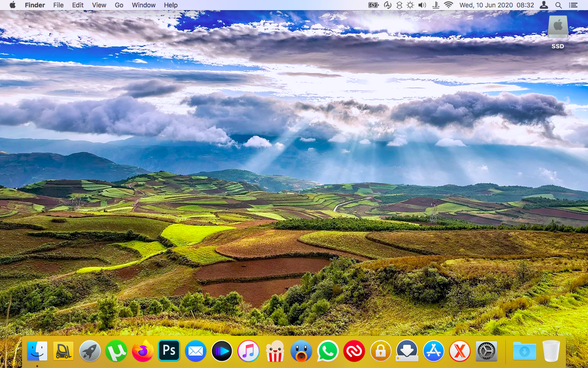Open the Finder application menu
588x368 pixels.
[x=35, y=5]
